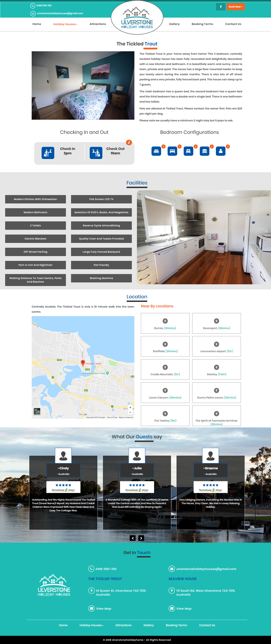Expand the orange Book Now dropdown
The height and width of the screenshot is (644, 271).
click(235, 7)
